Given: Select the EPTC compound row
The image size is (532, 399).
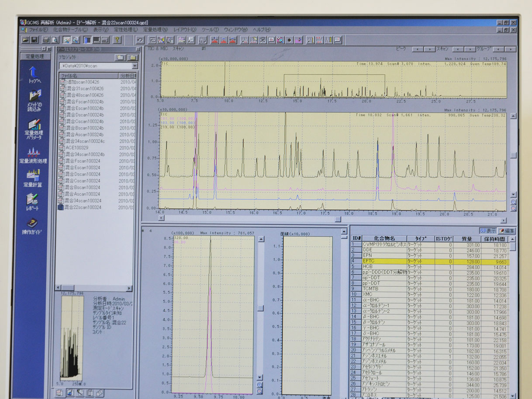Looking at the screenshot, I should tap(430, 261).
